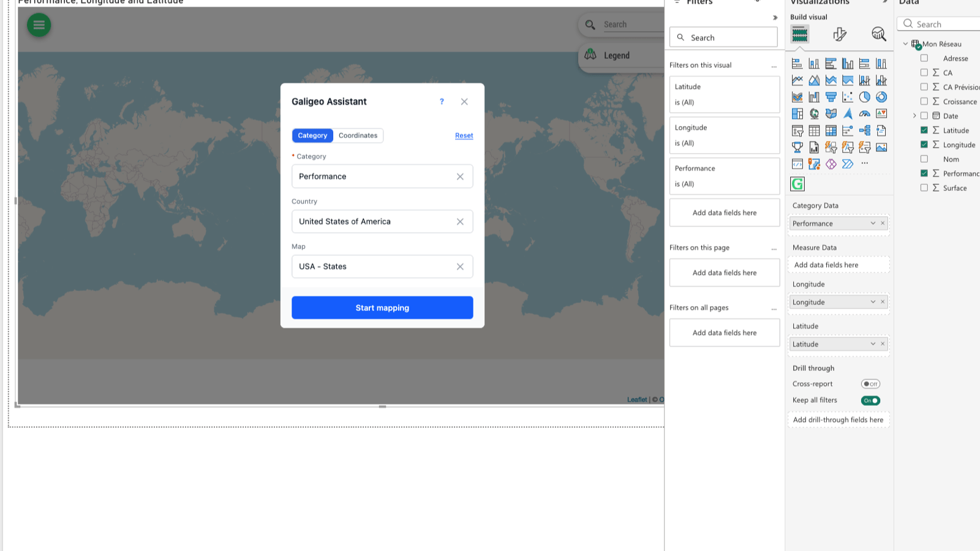
Task: Switch to the Format visual pane tab
Action: click(838, 34)
